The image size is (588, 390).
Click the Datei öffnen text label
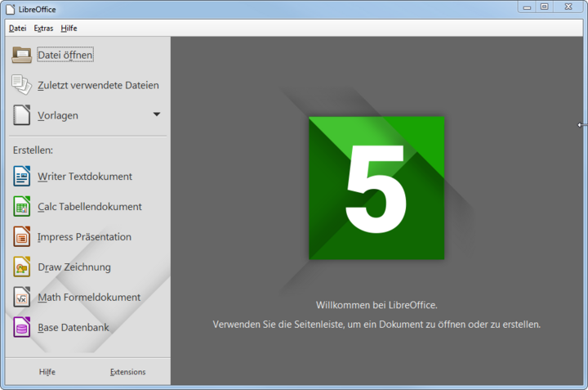65,55
